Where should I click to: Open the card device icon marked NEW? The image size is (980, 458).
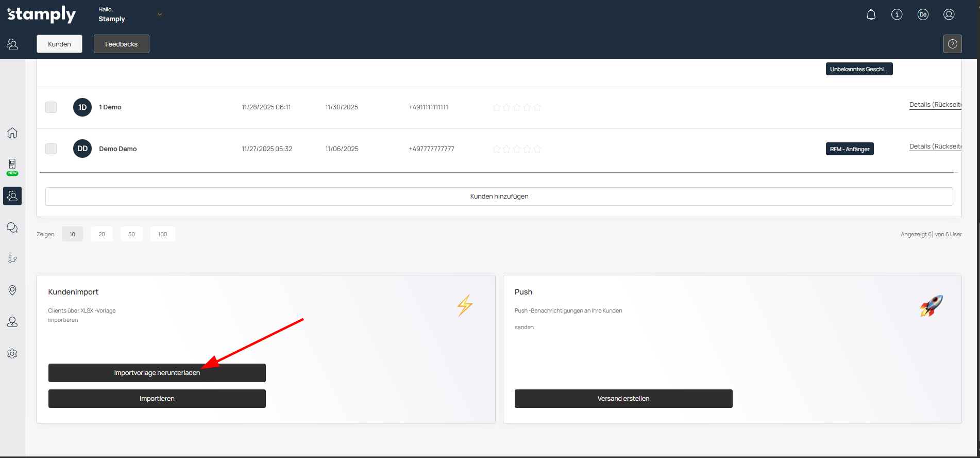coord(12,166)
